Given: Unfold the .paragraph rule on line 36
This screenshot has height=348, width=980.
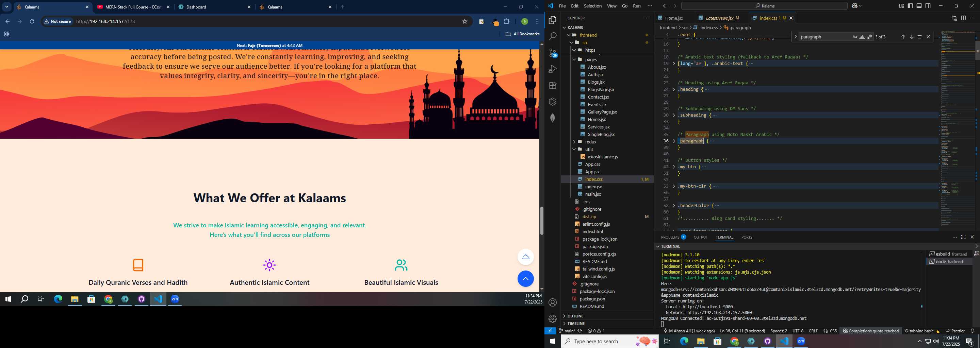Looking at the screenshot, I should [674, 141].
